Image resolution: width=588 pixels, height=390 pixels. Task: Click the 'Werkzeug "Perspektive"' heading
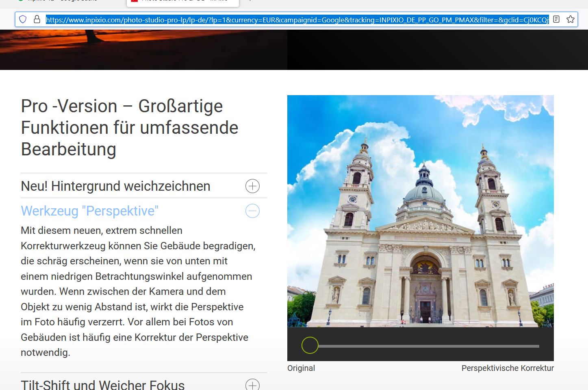click(89, 211)
